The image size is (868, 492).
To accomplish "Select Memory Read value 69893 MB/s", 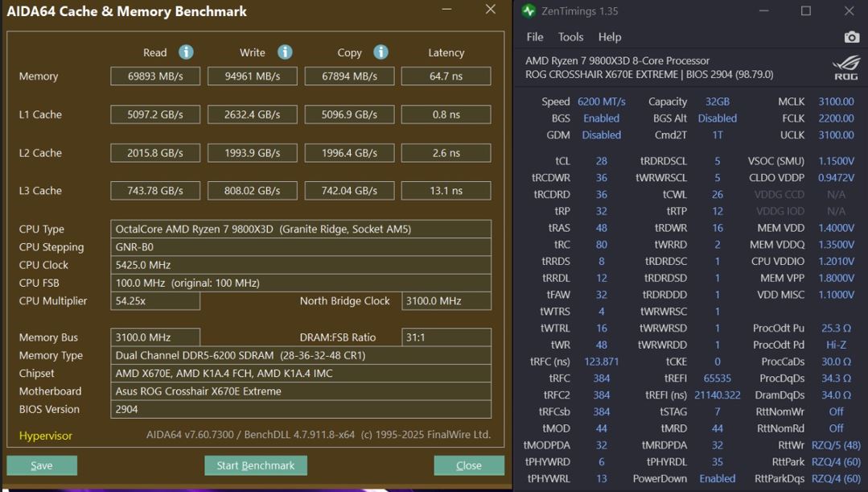I will pos(155,76).
